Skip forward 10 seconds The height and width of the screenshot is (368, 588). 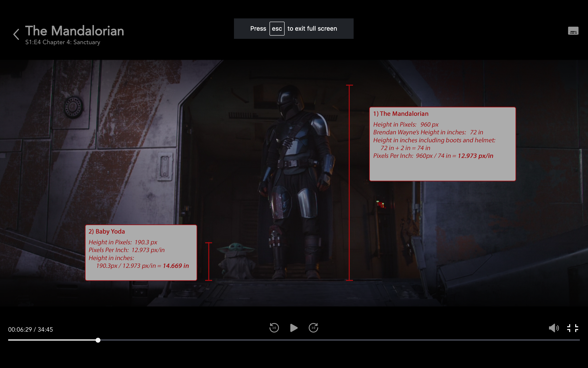[313, 328]
